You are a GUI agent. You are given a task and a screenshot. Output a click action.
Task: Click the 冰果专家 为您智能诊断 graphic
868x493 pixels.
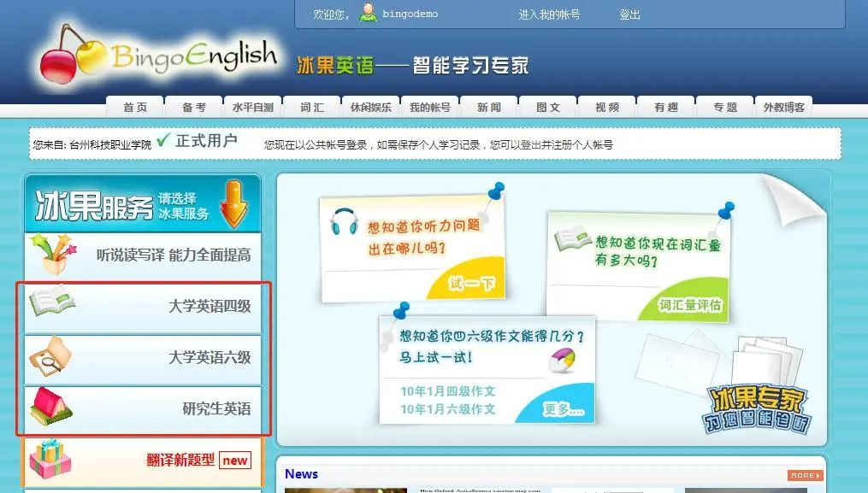point(755,409)
